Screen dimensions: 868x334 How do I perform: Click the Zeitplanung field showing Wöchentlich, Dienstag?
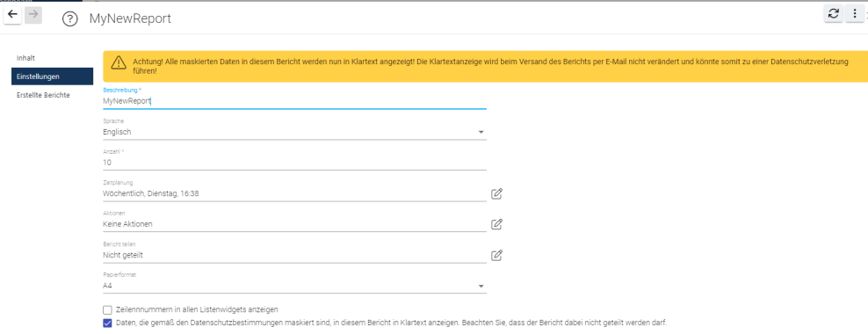pos(294,193)
